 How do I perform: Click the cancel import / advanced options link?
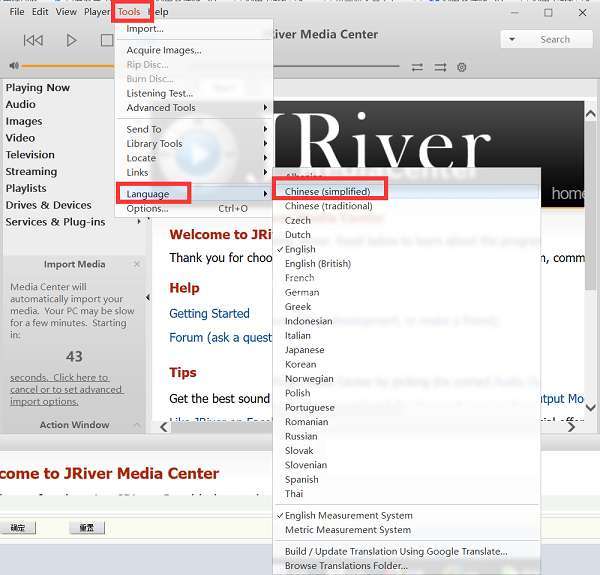(66, 389)
